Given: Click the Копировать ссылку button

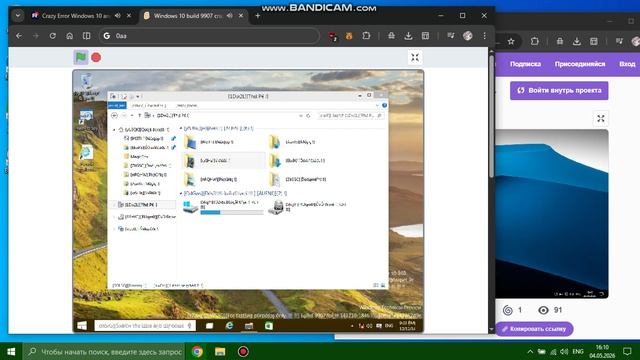Looking at the screenshot, I should pos(534,329).
